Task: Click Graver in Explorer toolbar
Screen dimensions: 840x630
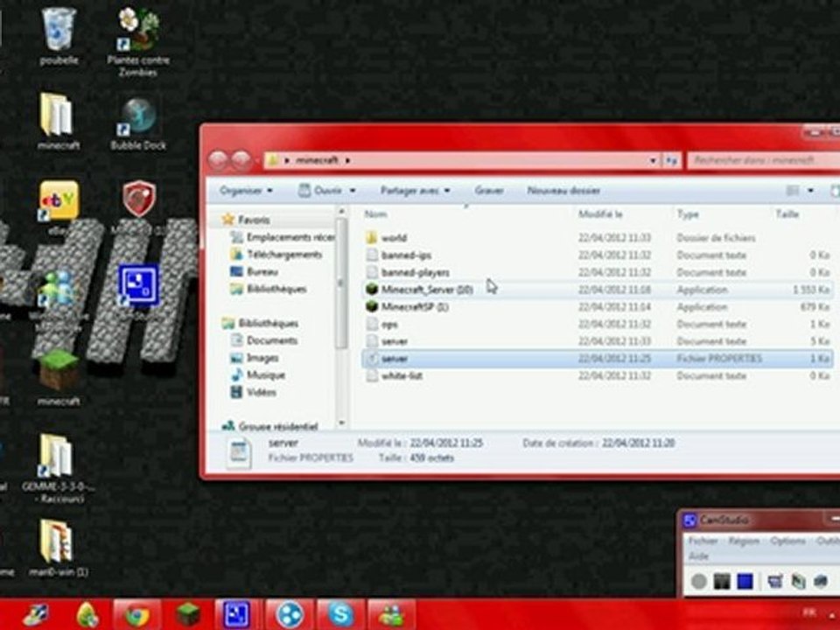Action: pos(488,191)
